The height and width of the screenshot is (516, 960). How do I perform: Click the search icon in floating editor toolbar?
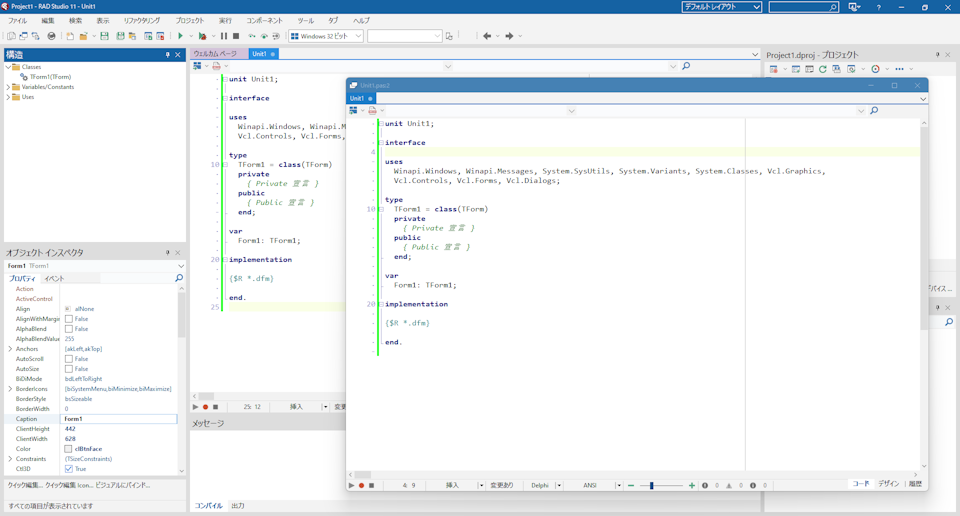(873, 110)
